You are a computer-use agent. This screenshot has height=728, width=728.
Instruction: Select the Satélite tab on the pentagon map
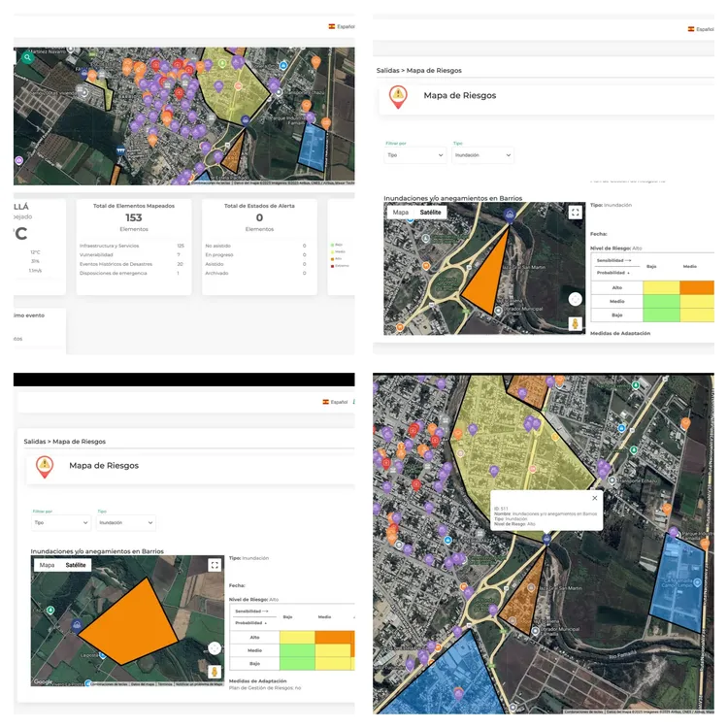pyautogui.click(x=76, y=564)
